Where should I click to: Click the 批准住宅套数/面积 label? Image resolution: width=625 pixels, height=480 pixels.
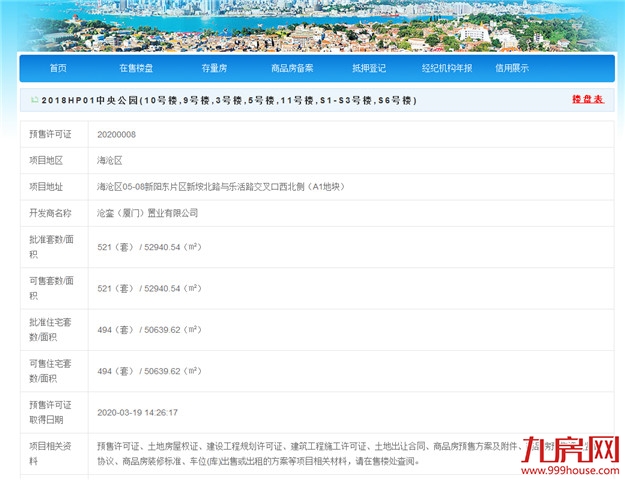pyautogui.click(x=50, y=330)
